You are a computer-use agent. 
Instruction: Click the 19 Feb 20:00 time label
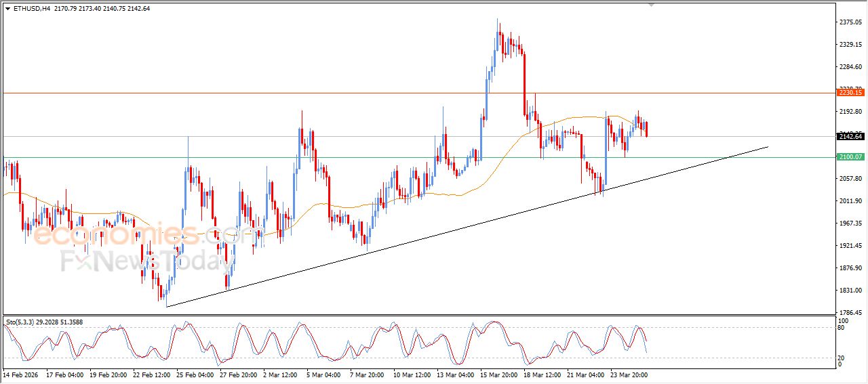click(x=108, y=374)
